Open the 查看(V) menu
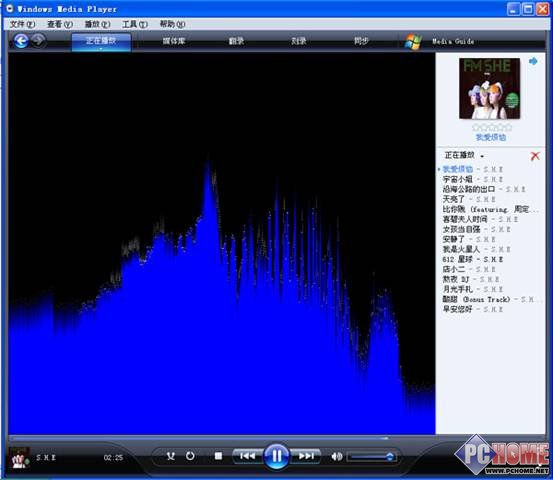This screenshot has height=480, width=553. point(60,24)
